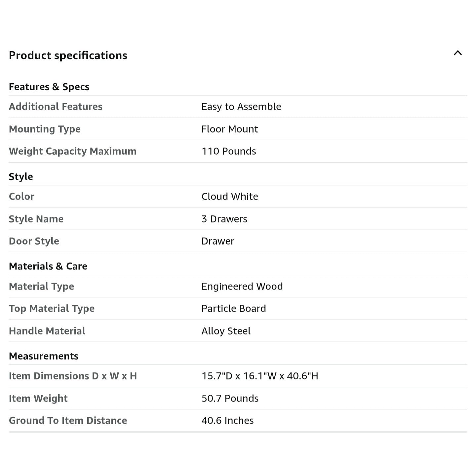The image size is (476, 476).
Task: Click the 50.7 Pounds item weight value
Action: tap(230, 398)
